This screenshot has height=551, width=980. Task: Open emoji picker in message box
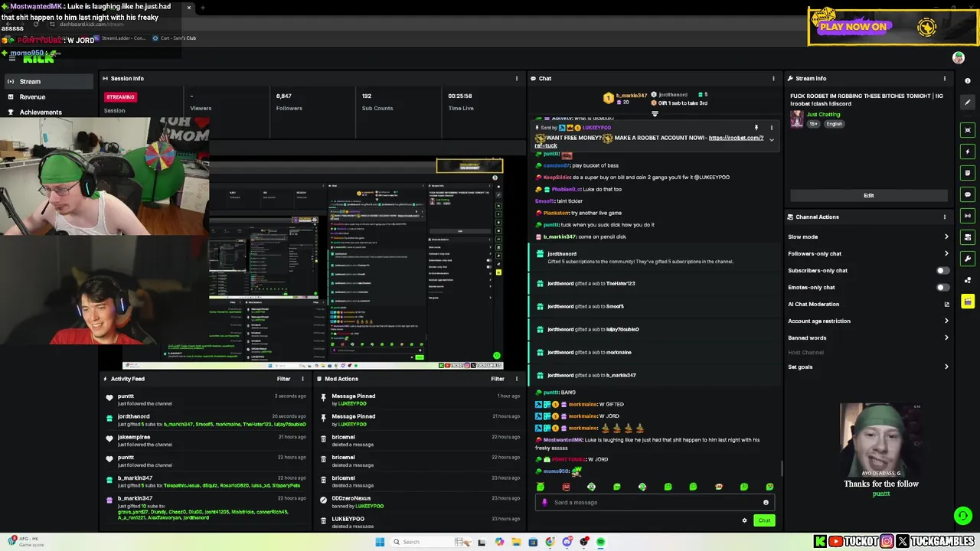point(766,503)
